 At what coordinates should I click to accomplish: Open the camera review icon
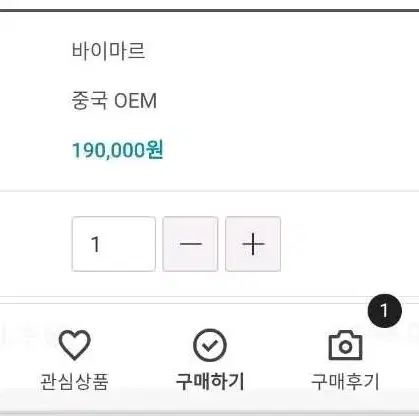(x=345, y=345)
